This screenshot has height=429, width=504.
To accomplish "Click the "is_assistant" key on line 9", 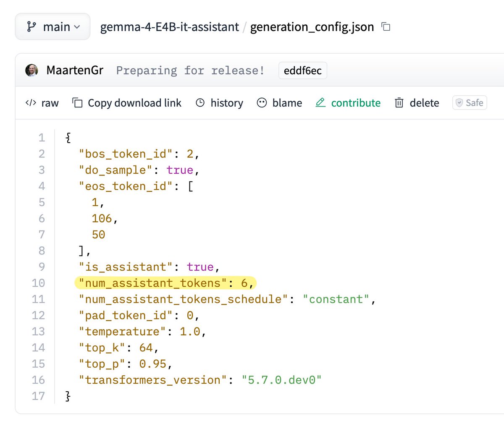I will (x=126, y=267).
